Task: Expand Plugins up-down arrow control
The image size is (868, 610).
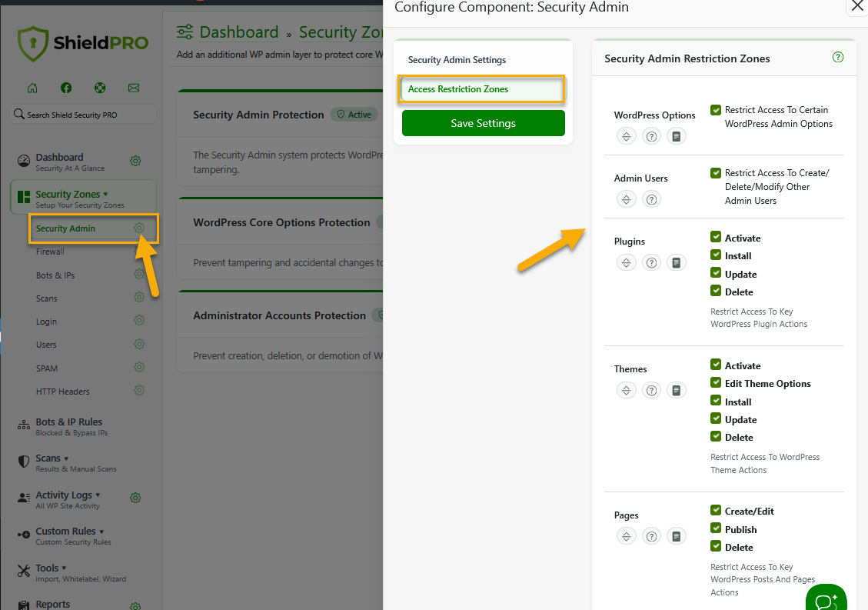Action: click(626, 262)
